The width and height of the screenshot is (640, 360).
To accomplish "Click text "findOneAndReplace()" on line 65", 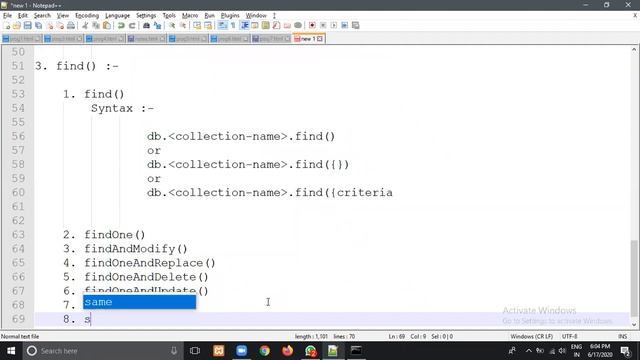I will pos(150,263).
